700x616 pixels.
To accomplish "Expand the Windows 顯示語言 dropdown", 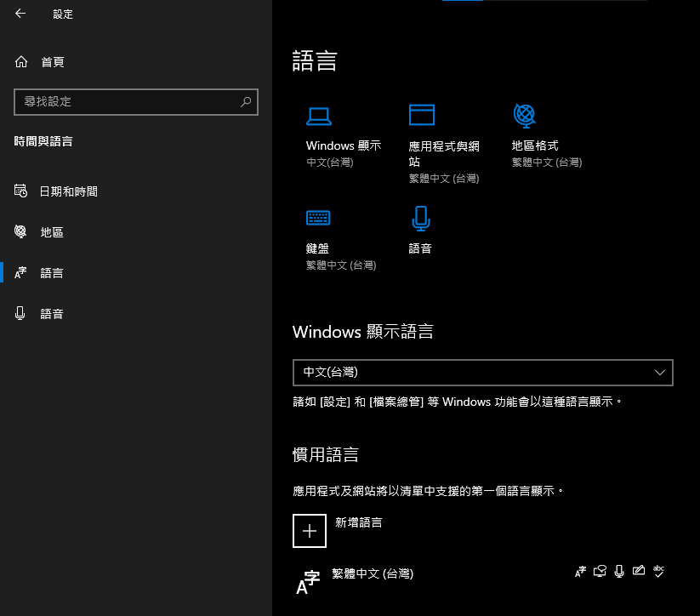I will [482, 372].
